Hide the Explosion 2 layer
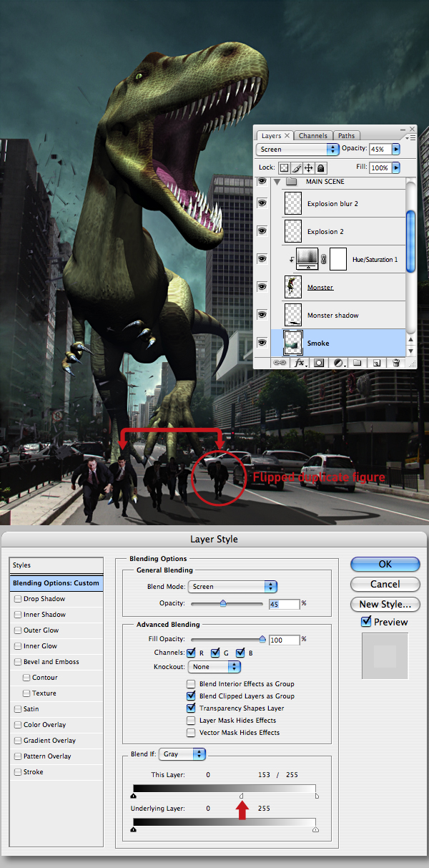This screenshot has width=429, height=868. tap(262, 231)
